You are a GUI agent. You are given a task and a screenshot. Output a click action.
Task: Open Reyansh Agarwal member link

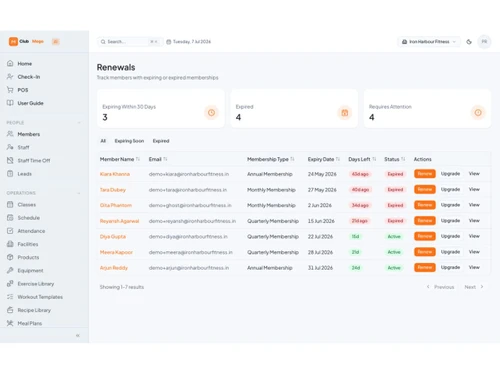point(119,221)
